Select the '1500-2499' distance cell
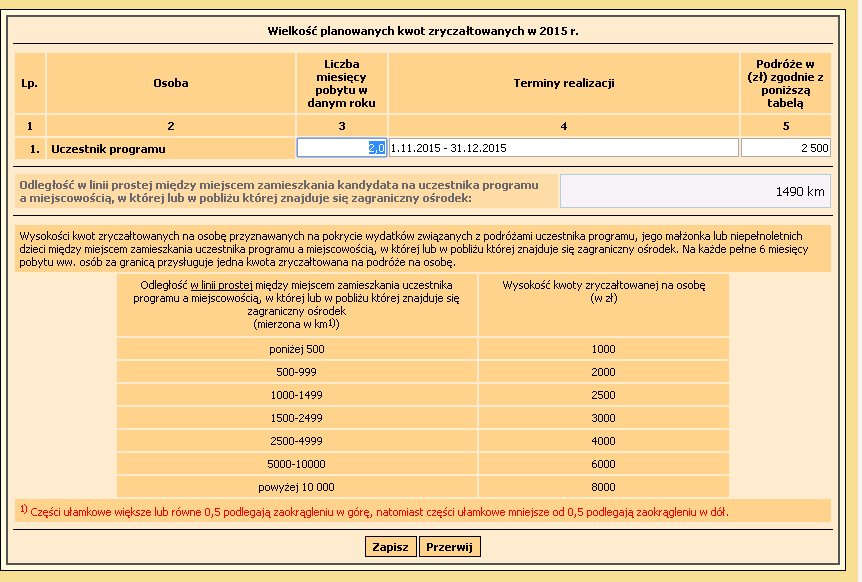Viewport: 862px width, 582px height. [297, 418]
